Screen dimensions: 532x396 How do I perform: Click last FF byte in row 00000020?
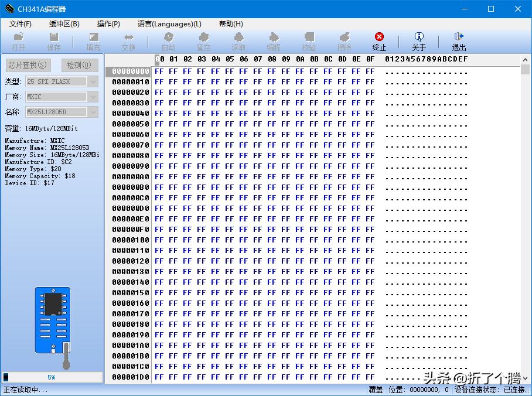[x=370, y=93]
